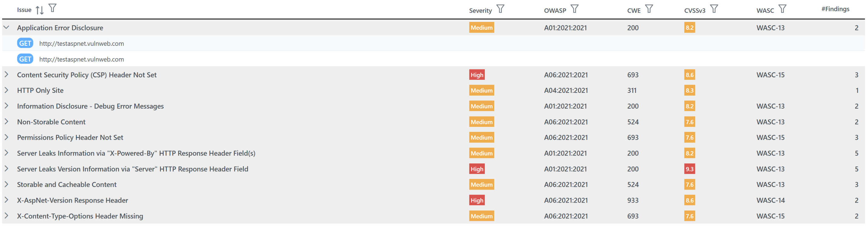This screenshot has width=868, height=226.
Task: Open the Issue column filter icon
Action: 53,8
